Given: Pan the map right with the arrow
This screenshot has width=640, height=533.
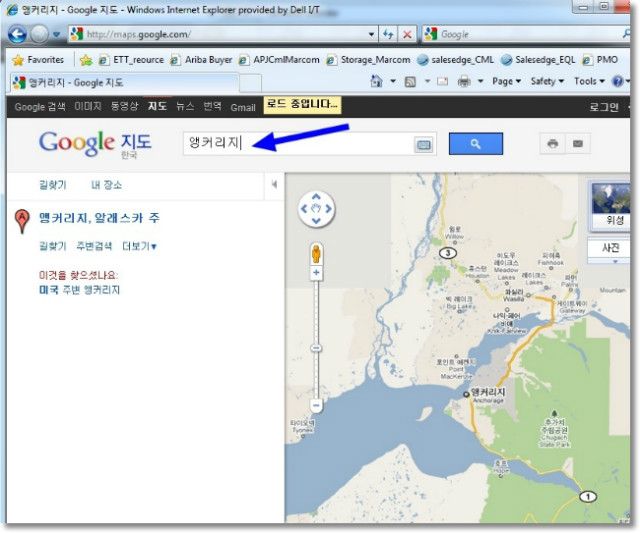Looking at the screenshot, I should 328,209.
